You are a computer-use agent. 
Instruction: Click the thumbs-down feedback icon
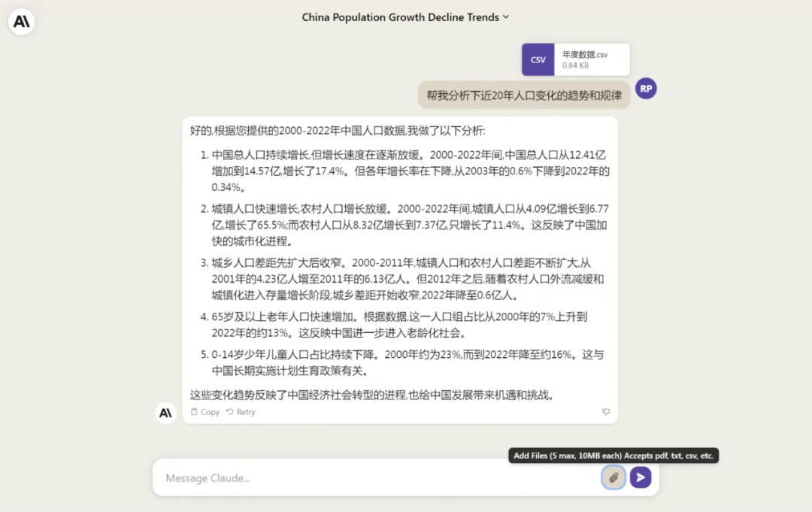coord(605,411)
